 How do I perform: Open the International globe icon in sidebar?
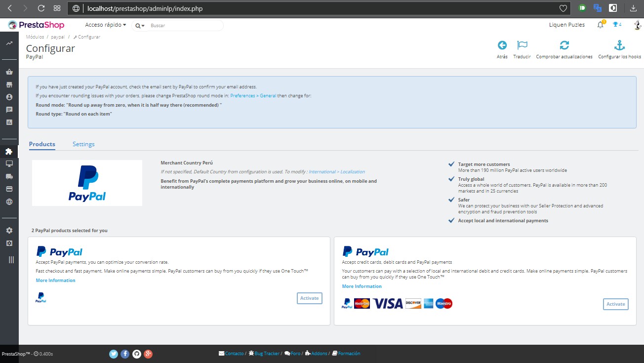pos(9,202)
